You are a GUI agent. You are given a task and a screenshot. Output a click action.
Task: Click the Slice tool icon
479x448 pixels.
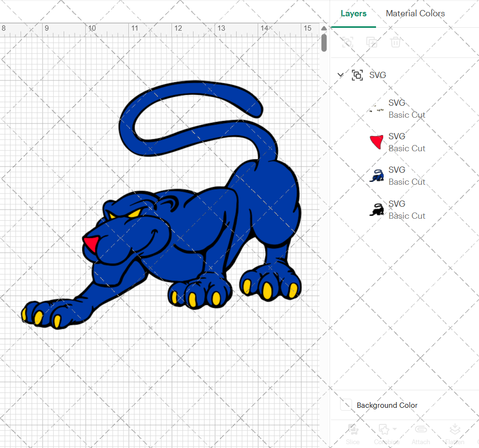coord(353,430)
